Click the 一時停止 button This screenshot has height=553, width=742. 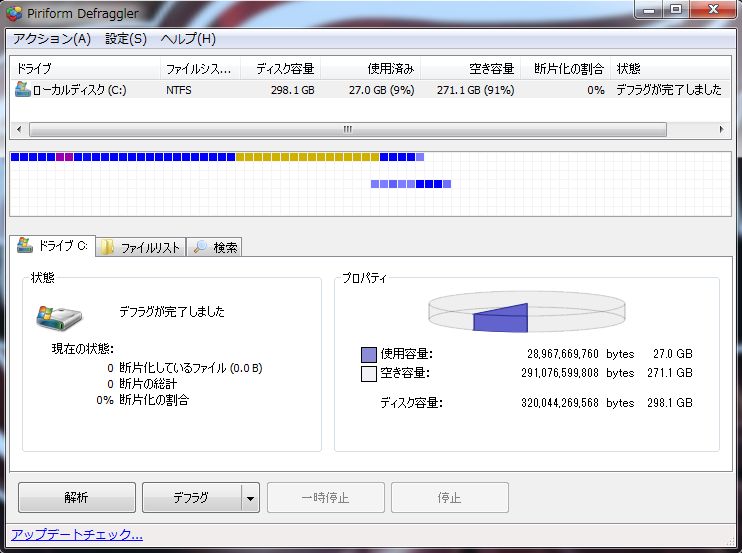[x=326, y=497]
